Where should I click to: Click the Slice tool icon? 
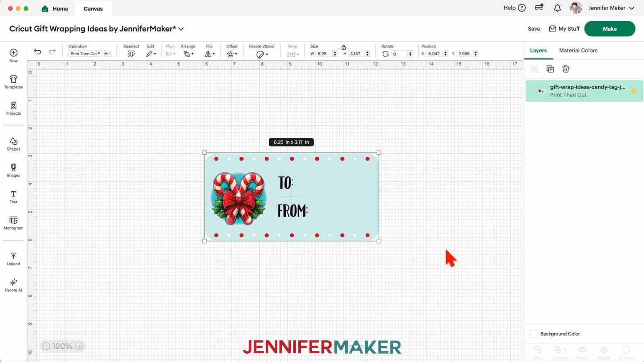pos(538,350)
